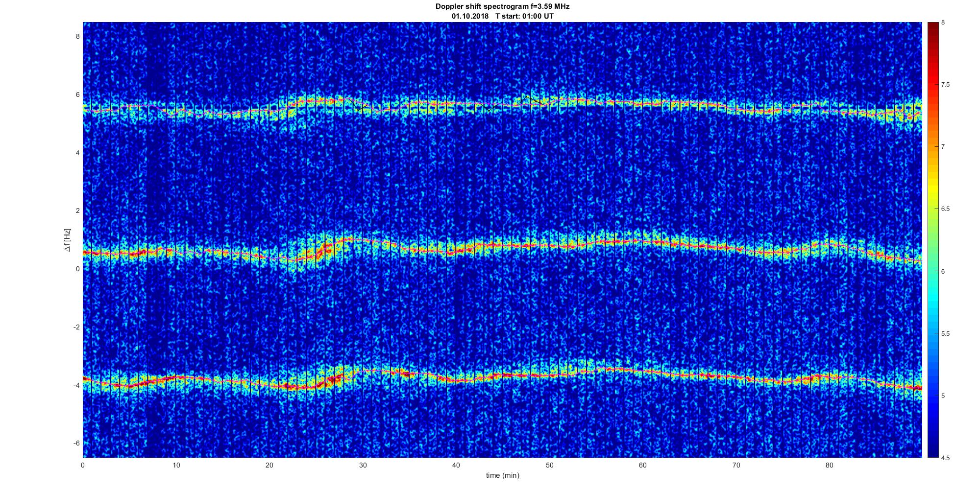Click x-axis tick label "30"

(x=363, y=465)
